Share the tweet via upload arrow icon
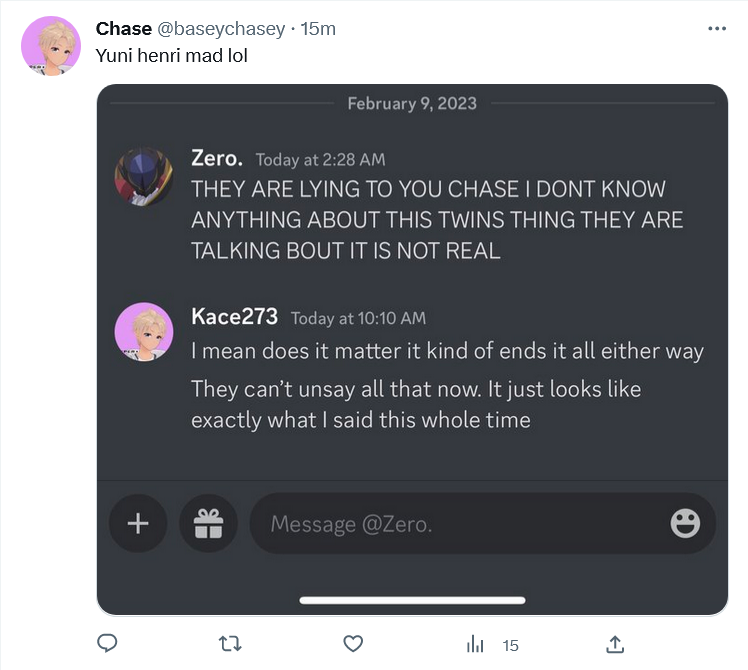 click(x=615, y=644)
